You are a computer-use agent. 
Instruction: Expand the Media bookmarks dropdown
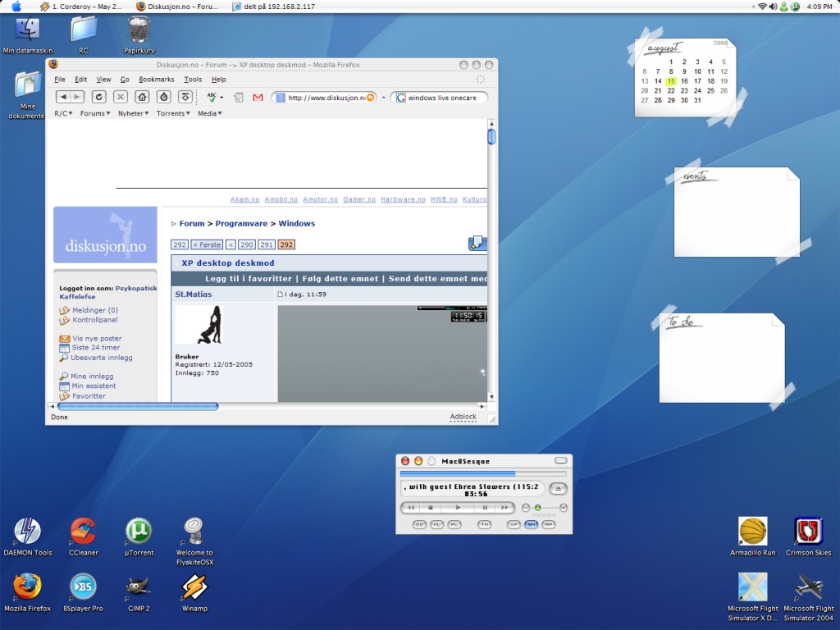209,113
